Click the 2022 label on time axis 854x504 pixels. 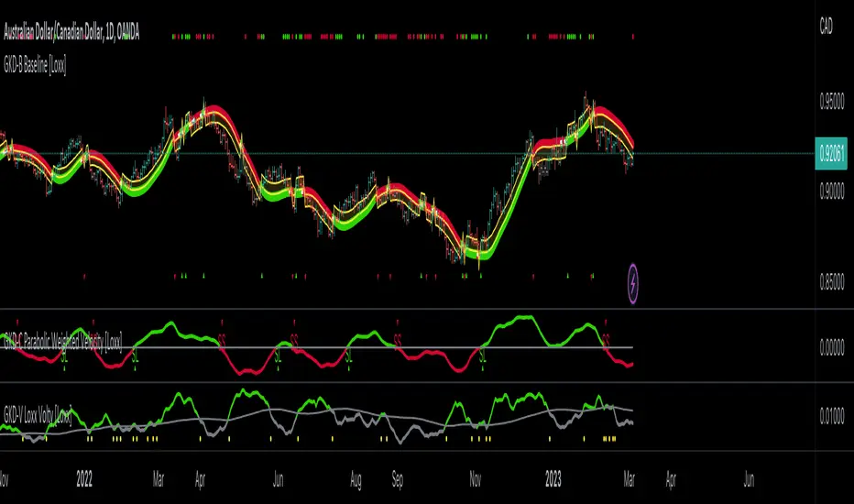[x=84, y=479]
